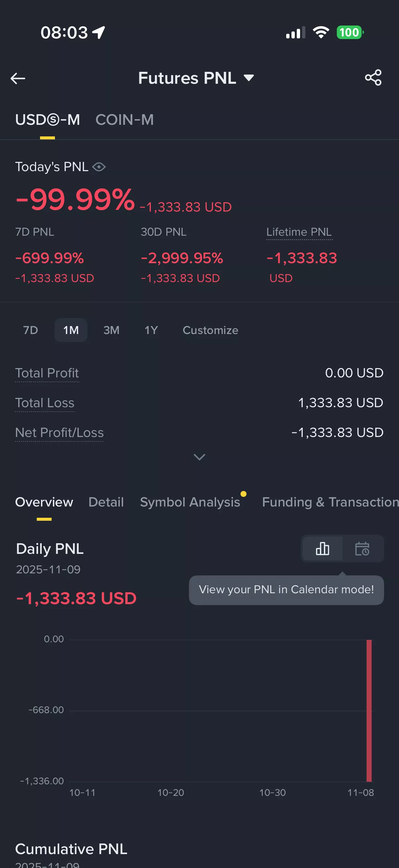This screenshot has height=868, width=399.
Task: Select the 1Y time range
Action: 151,330
